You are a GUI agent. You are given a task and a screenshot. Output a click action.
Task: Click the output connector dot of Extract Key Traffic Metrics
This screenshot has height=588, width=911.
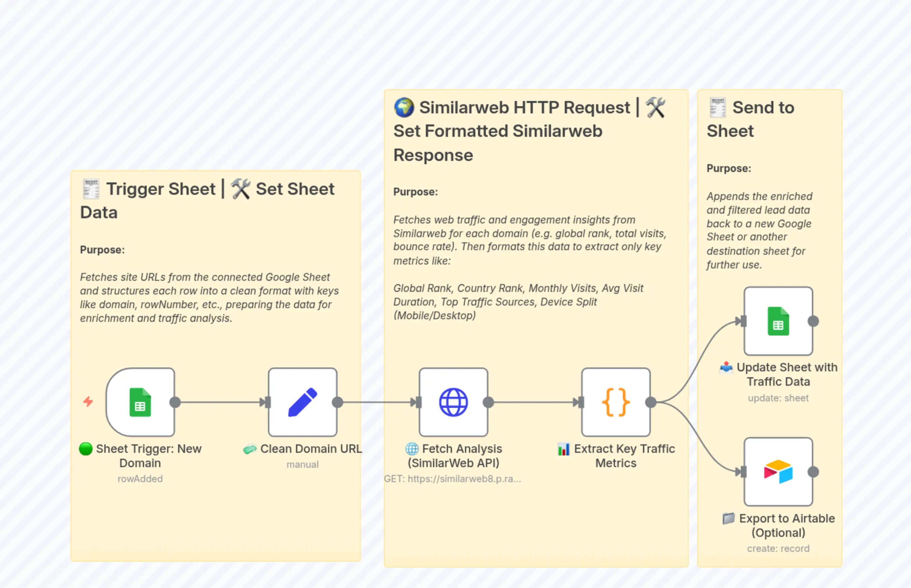point(650,402)
